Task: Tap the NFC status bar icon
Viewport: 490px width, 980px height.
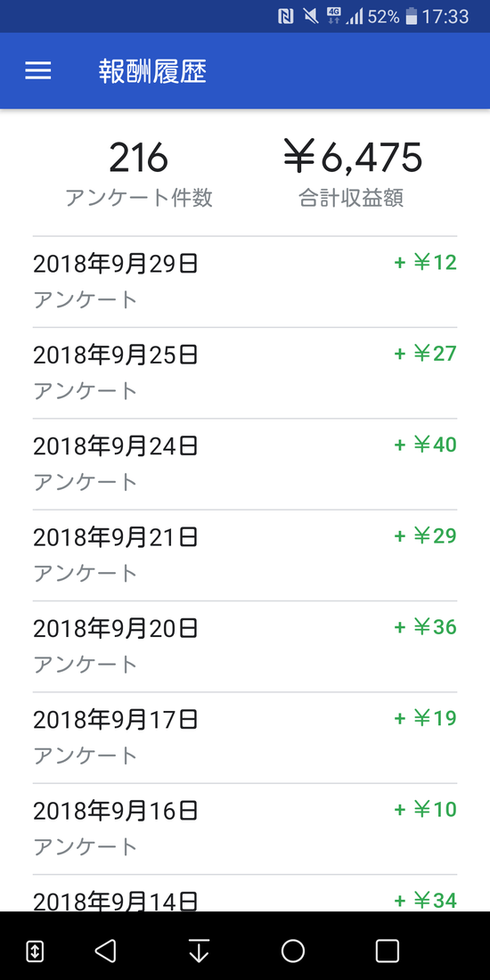Action: (286, 17)
